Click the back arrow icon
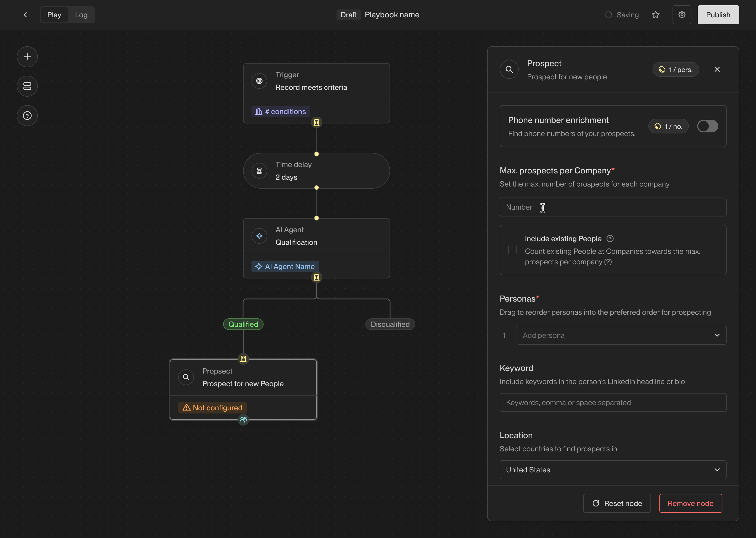This screenshot has height=538, width=756. point(25,15)
